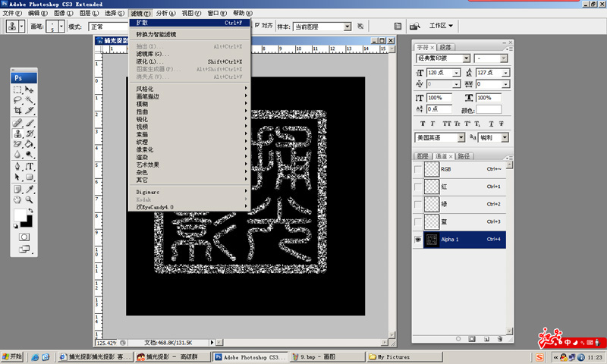This screenshot has height=364, width=607.
Task: Switch to the 路径 (Paths) tab
Action: coord(464,155)
